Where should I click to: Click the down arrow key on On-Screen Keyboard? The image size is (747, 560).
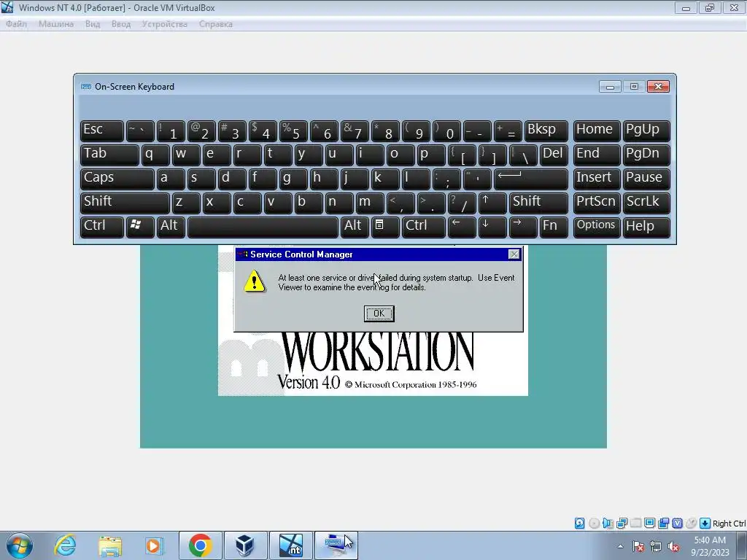point(492,227)
